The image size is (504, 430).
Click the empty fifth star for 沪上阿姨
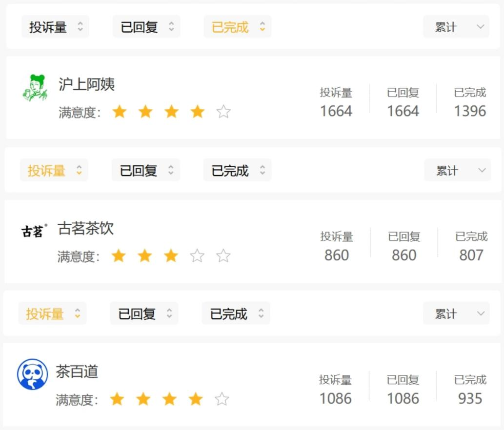223,112
